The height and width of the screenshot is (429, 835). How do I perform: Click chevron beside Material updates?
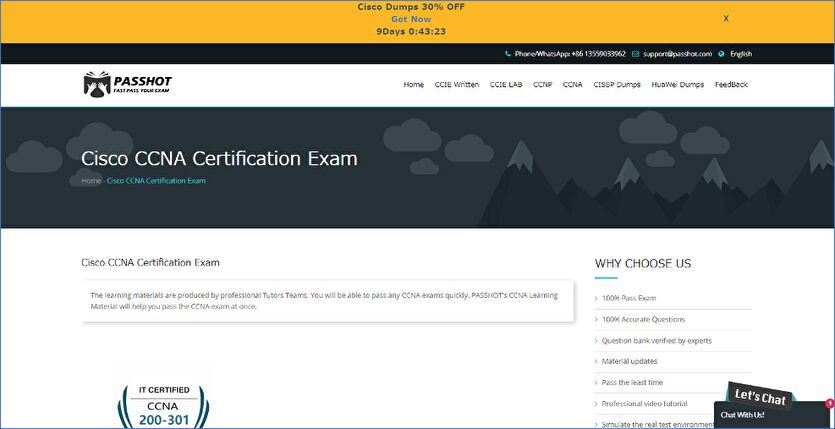pos(596,362)
